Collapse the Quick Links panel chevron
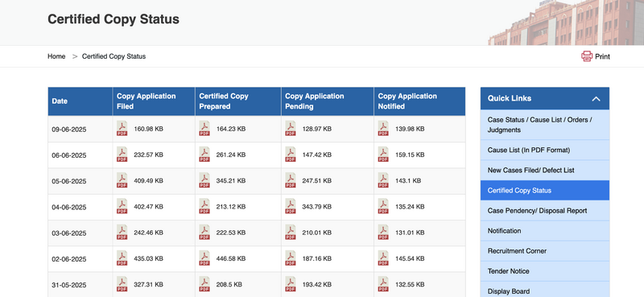The image size is (644, 297). coord(596,98)
